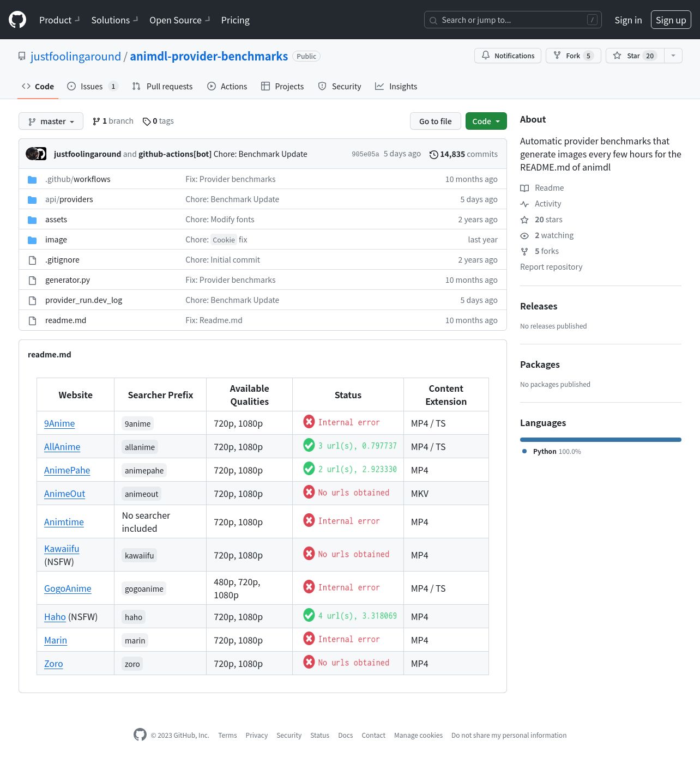Click the fork icon in Fork button
This screenshot has height=771, width=700.
pos(557,56)
